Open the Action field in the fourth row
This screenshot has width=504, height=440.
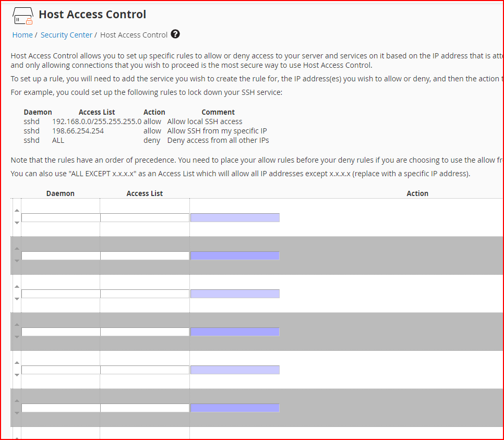click(x=235, y=332)
